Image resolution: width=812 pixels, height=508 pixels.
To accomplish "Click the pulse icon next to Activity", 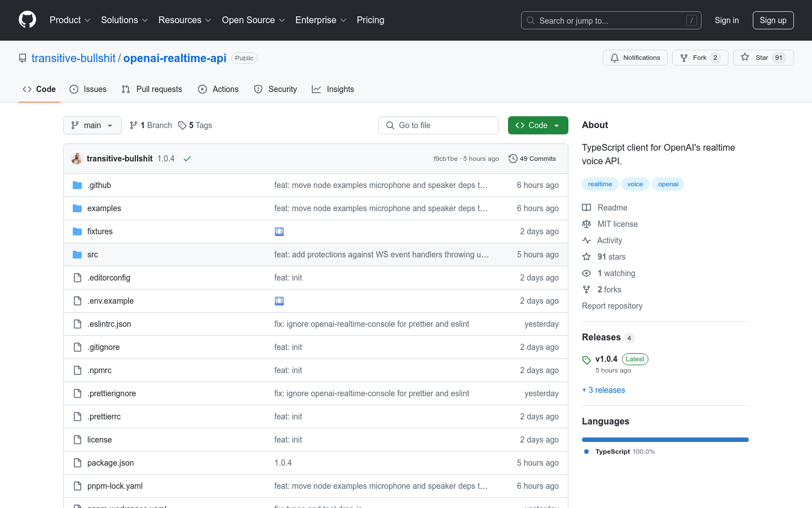I will 586,240.
